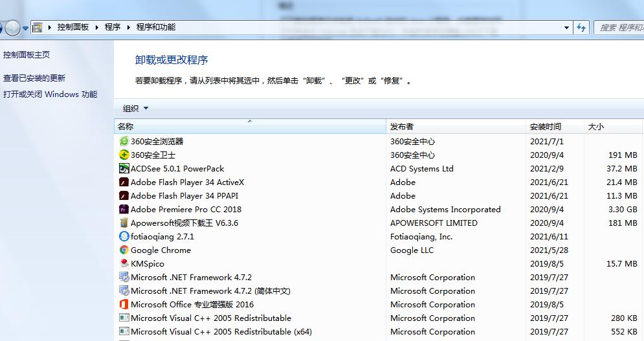Image resolution: width=644 pixels, height=341 pixels.
Task: Select the KMSpico name text
Action: tap(148, 263)
